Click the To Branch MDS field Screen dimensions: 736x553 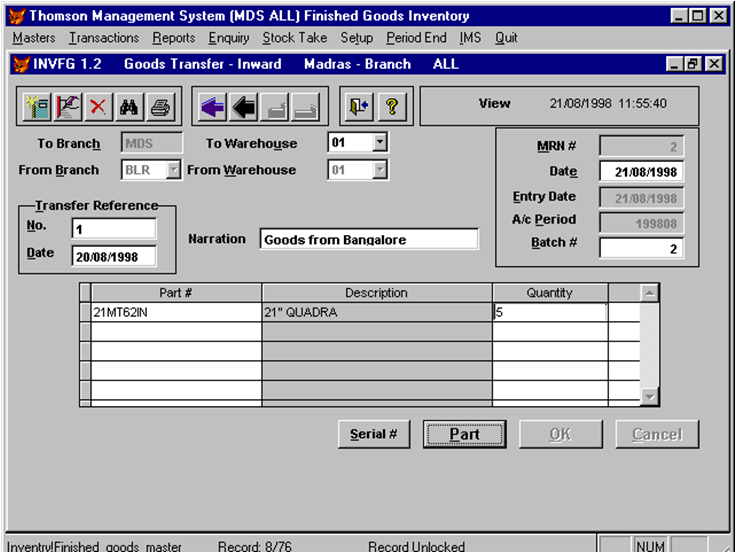pyautogui.click(x=152, y=143)
